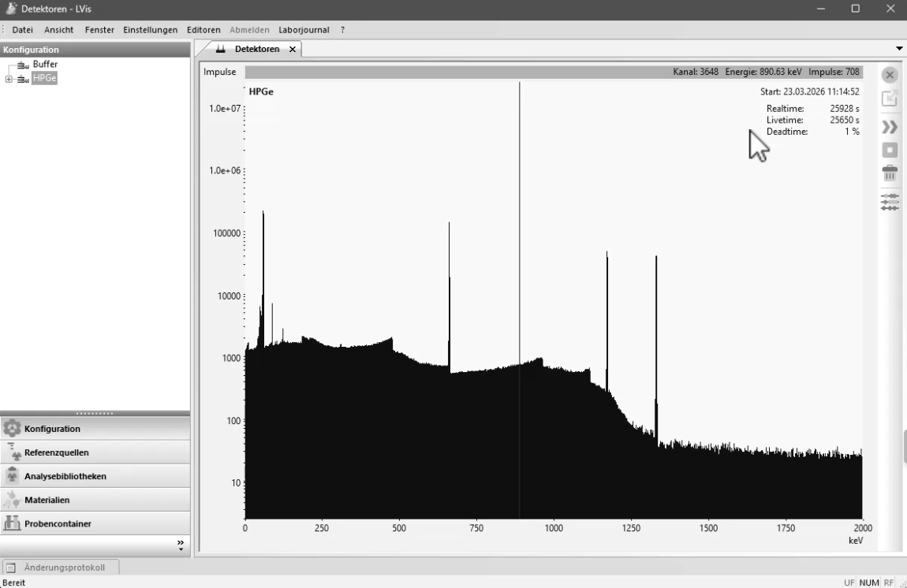
Task: Open the Laborjournal menu
Action: coord(304,30)
